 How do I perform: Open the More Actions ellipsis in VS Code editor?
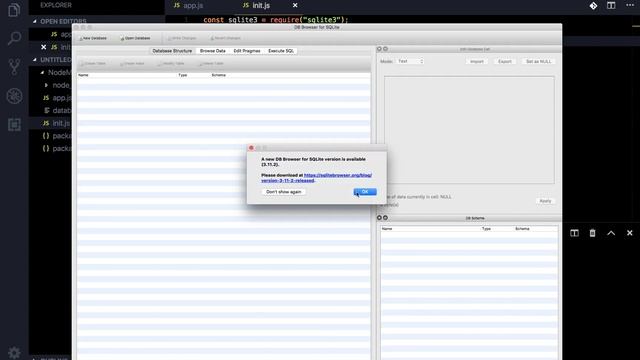630,5
